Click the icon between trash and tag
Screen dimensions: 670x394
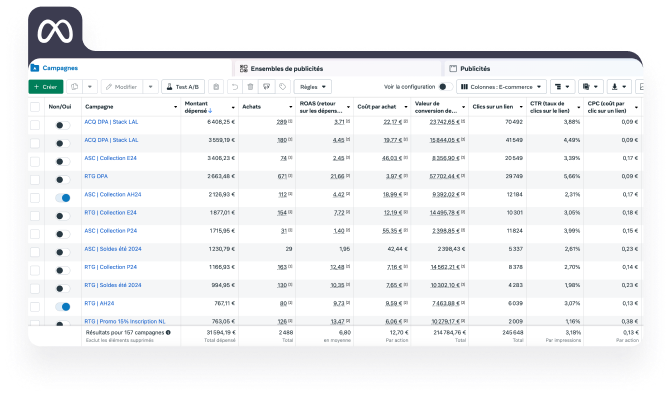(x=267, y=87)
